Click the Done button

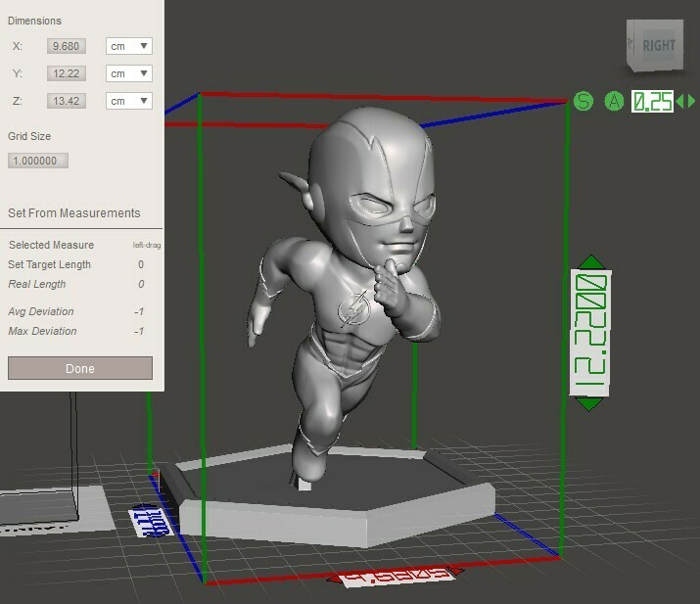[x=80, y=368]
